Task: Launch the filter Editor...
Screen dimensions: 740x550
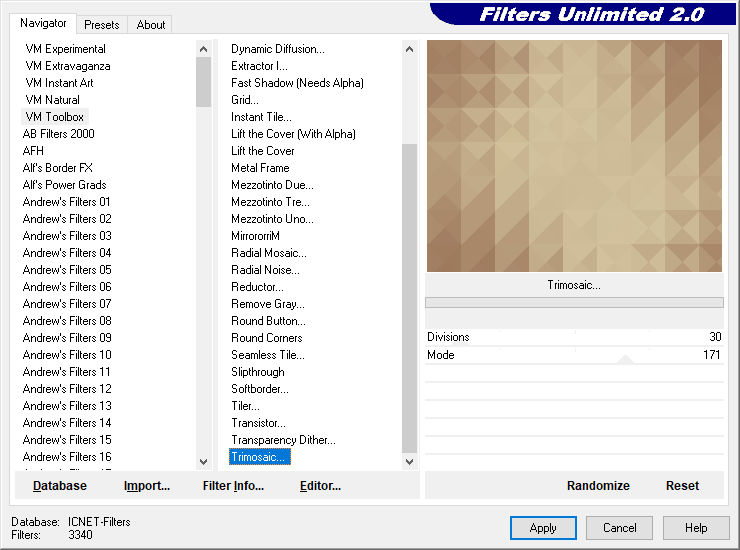Action: (320, 486)
